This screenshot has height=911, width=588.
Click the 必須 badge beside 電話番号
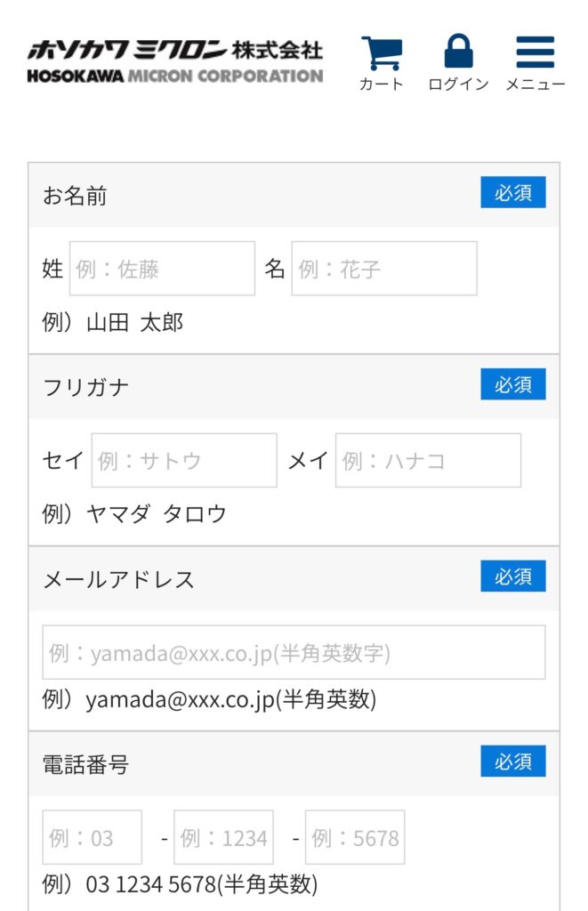tap(513, 762)
